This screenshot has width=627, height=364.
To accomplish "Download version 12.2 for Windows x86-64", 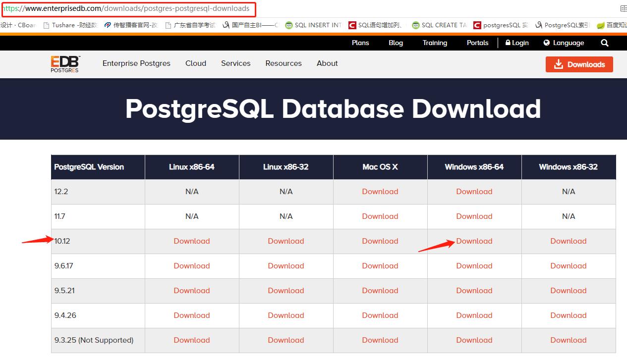I will coord(474,192).
